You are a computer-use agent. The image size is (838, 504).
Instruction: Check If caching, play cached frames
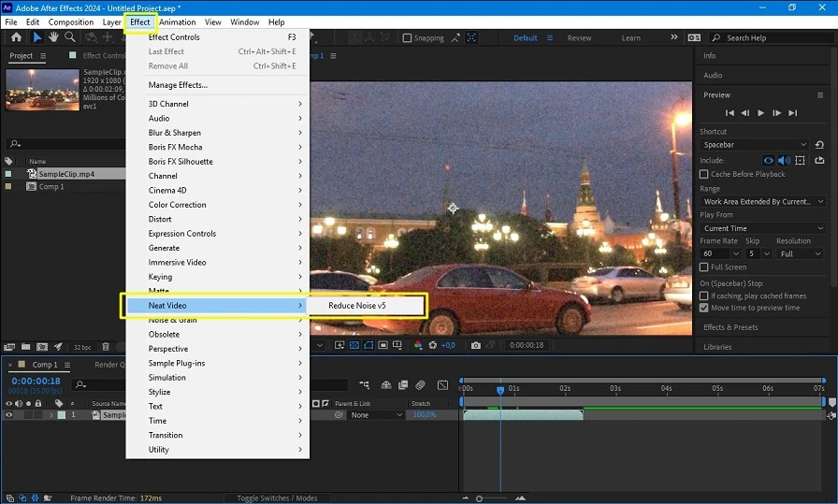(x=704, y=295)
